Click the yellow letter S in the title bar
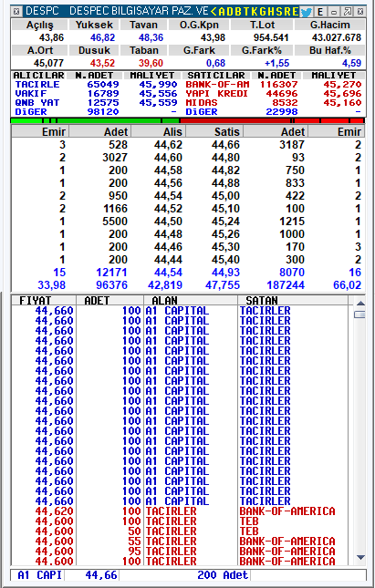 [279, 12]
